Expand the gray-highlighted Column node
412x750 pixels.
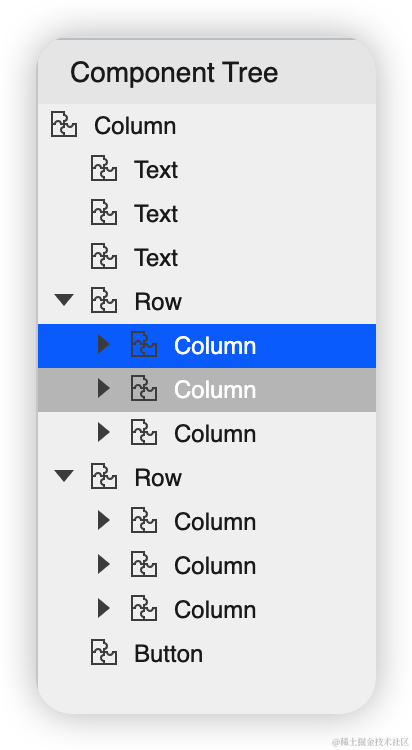click(x=104, y=388)
